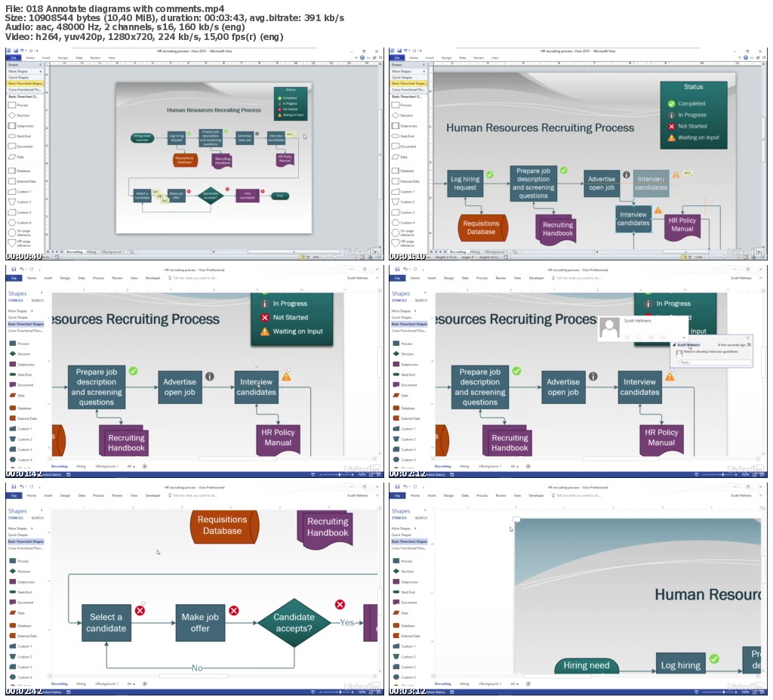Click warning icon beside Interview candidates, 00:01:42 frame

[x=286, y=377]
